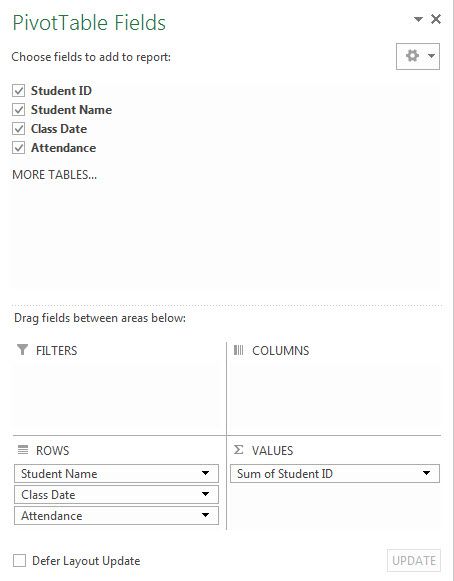454x581 pixels.
Task: Click the task pane options arrow
Action: click(x=418, y=19)
